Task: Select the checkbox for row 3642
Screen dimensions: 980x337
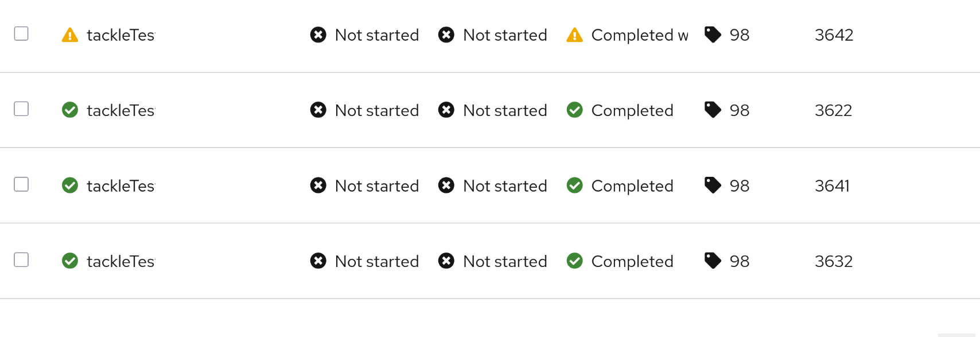Action: [21, 33]
